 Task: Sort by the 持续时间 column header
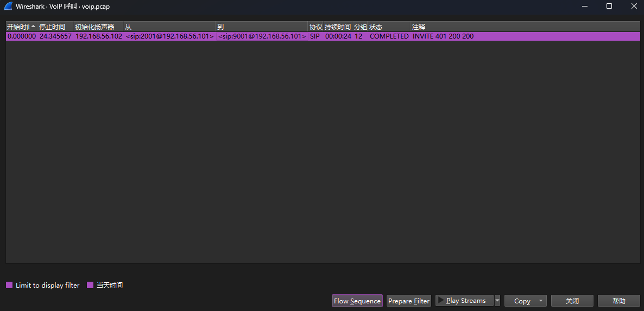pos(338,27)
